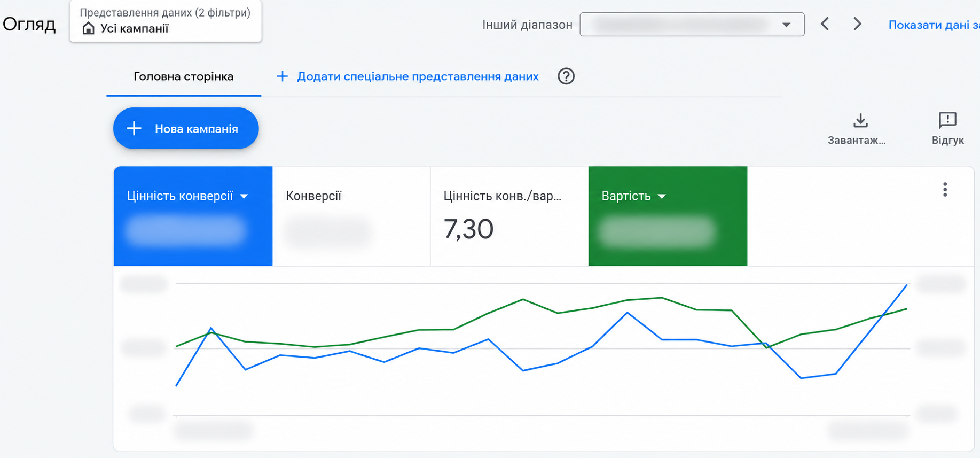Click the download icon above Завантаж…
This screenshot has width=980, height=458.
(x=860, y=121)
